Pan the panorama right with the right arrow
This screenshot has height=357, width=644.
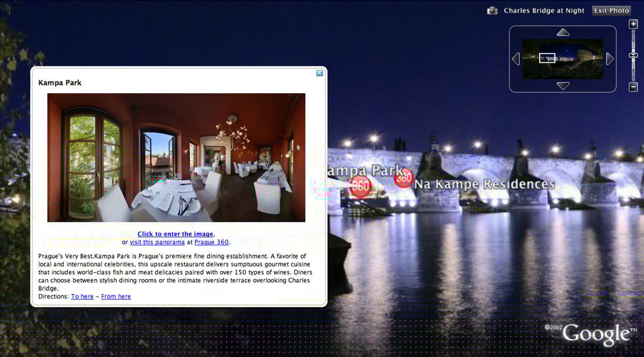pos(610,58)
